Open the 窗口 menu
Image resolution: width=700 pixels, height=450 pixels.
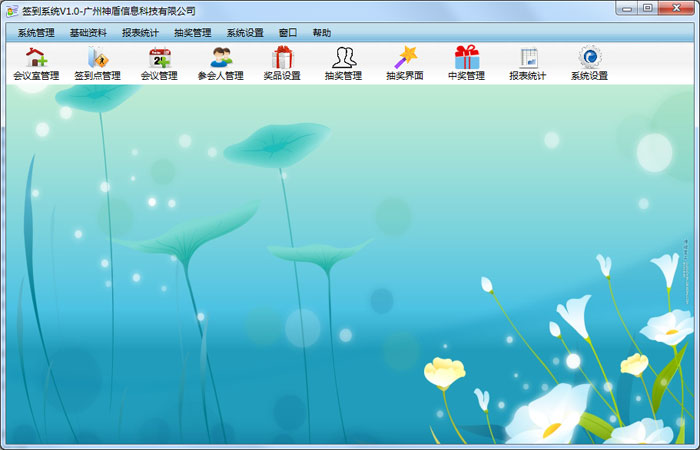coord(288,32)
